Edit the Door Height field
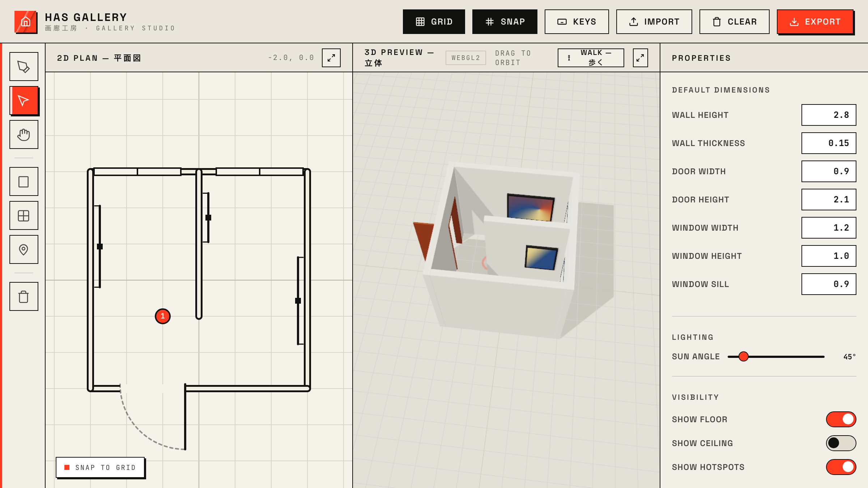This screenshot has height=488, width=868. 829,200
